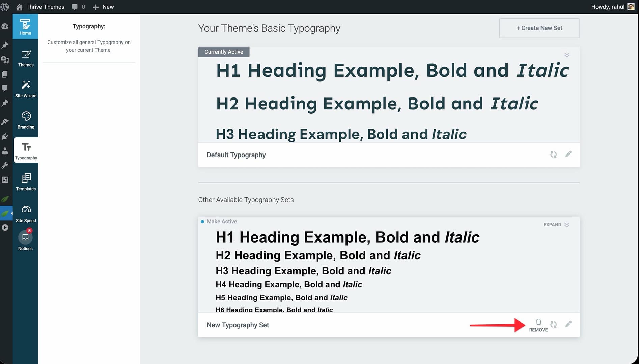Expand the Currently Active typography chevron
The height and width of the screenshot is (364, 639).
(x=567, y=55)
